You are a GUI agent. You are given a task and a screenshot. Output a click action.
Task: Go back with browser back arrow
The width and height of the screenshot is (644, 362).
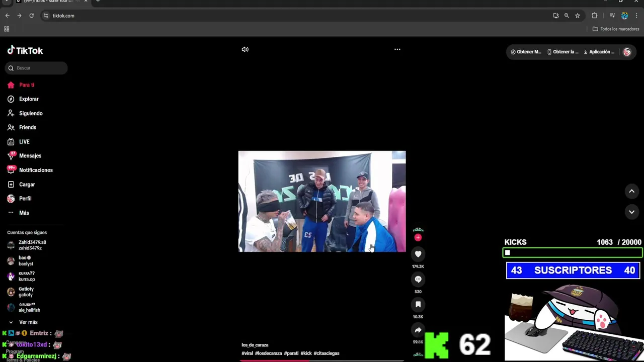(x=7, y=16)
